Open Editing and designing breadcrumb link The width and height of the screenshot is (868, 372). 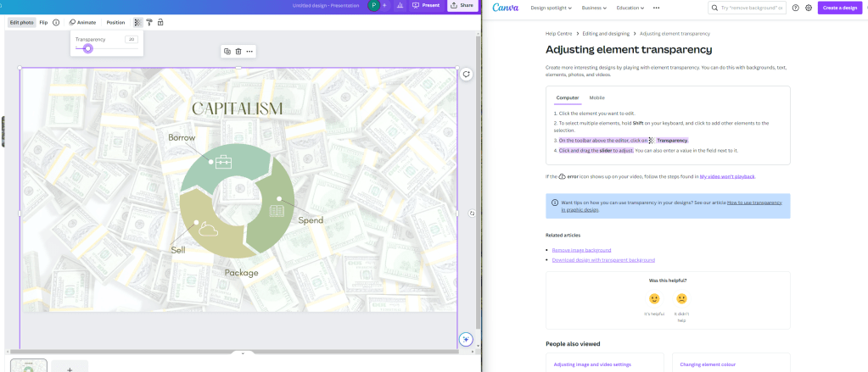(x=606, y=34)
